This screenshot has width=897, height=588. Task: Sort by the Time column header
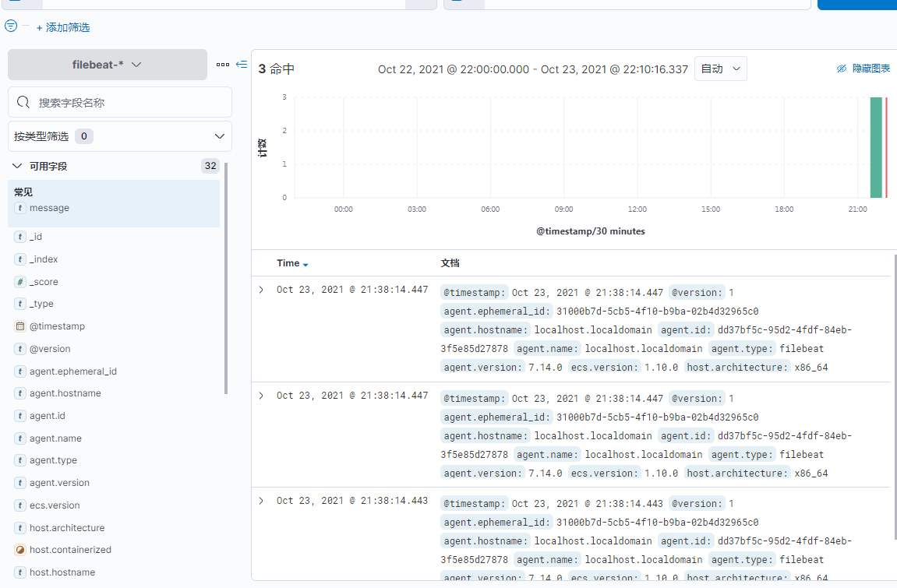[x=288, y=263]
